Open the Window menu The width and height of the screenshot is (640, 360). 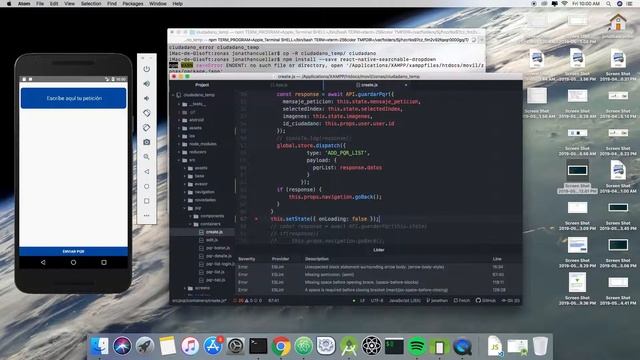click(158, 3)
